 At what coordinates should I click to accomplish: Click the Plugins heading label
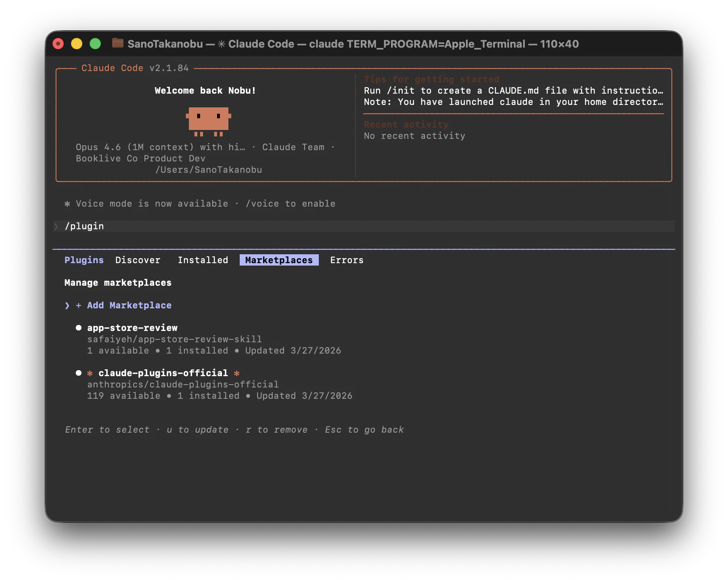[x=84, y=260]
